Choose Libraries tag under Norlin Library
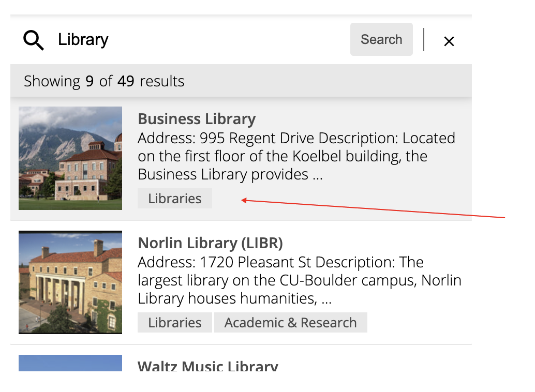Screen dimensions: 535x392 (x=175, y=323)
